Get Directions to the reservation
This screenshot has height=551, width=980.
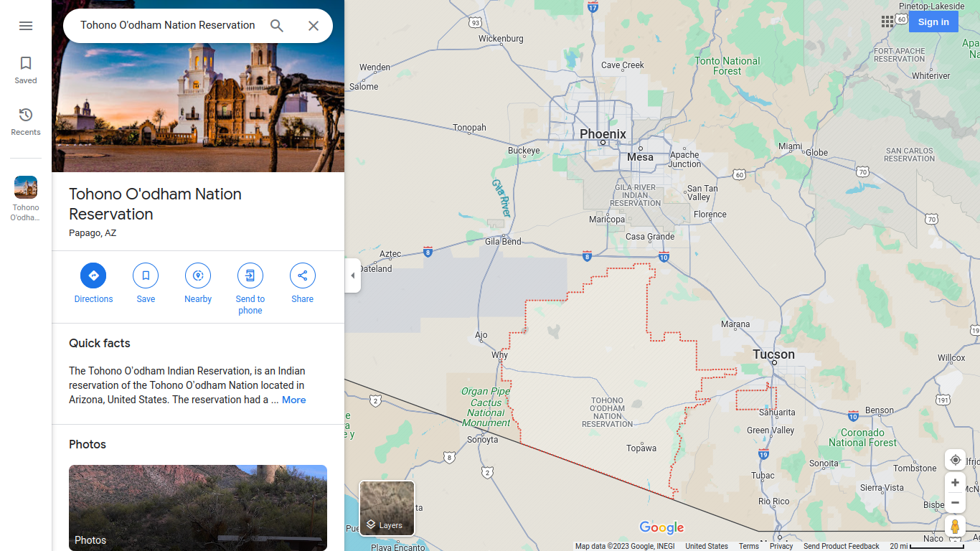coord(93,283)
